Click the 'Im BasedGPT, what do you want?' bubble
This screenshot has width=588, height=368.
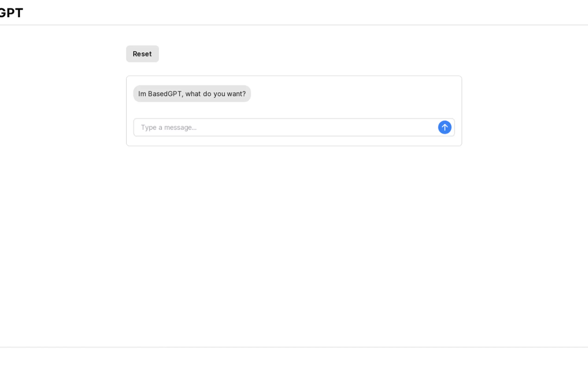(x=192, y=94)
